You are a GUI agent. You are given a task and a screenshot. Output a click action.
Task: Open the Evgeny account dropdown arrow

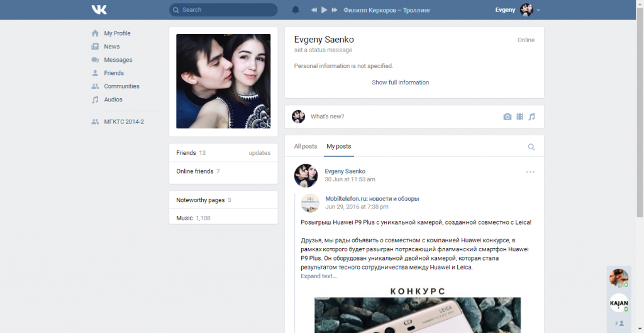(538, 10)
